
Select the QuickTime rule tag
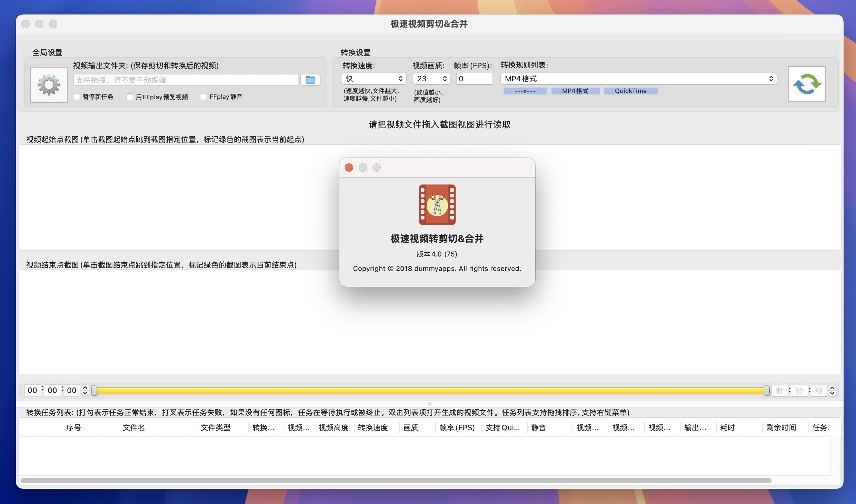click(631, 91)
